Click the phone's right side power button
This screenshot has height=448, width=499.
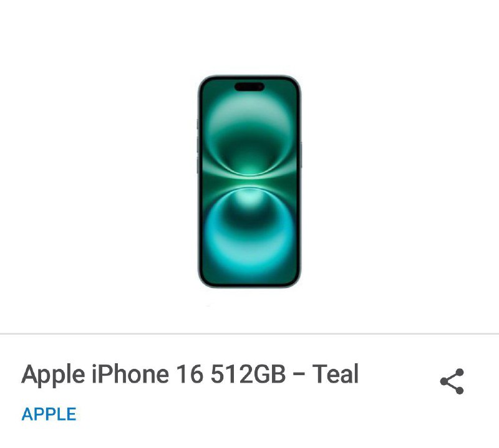click(301, 155)
